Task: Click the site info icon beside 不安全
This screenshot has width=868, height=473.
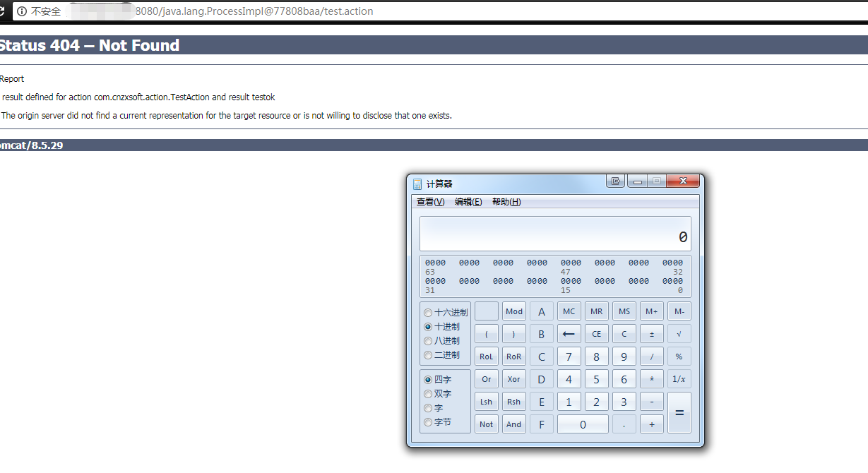Action: point(21,11)
